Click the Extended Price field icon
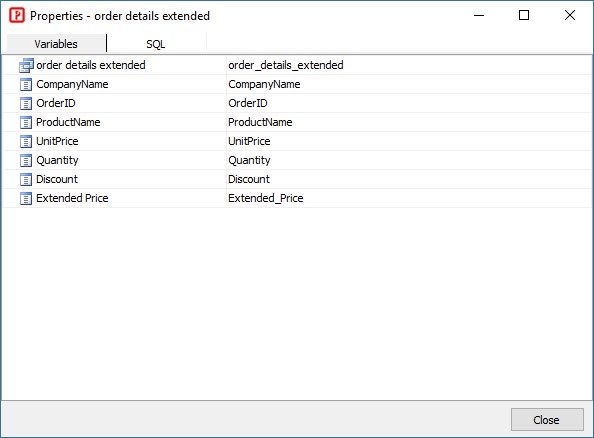The width and height of the screenshot is (594, 438). point(26,198)
